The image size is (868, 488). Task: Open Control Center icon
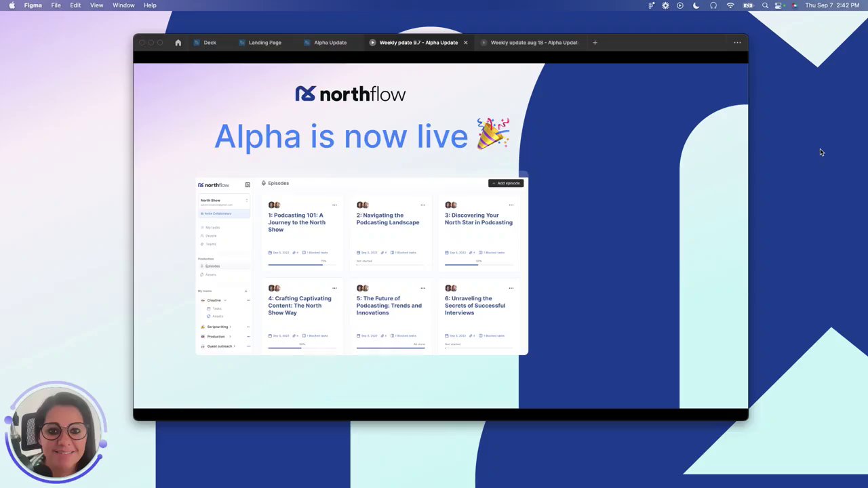(779, 5)
